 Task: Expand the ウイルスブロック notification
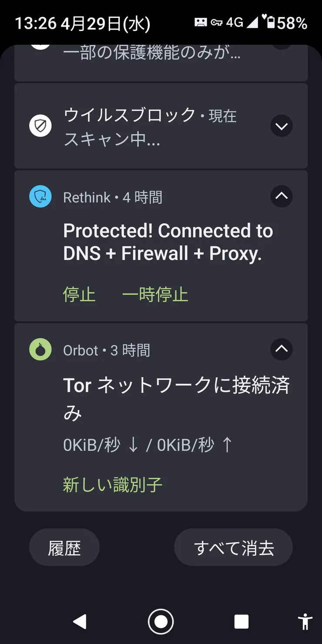point(282,126)
